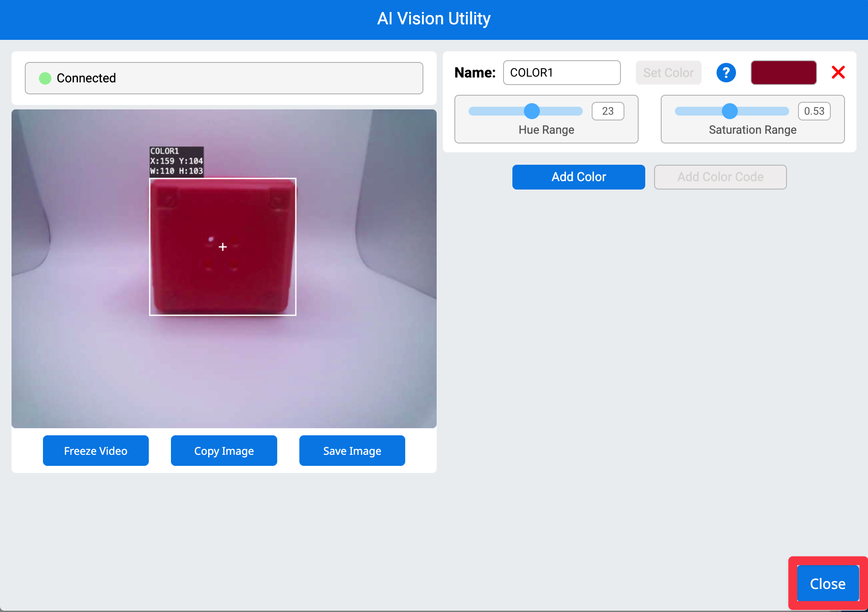Save the camera image to disk
Image resolution: width=868 pixels, height=612 pixels.
pyautogui.click(x=352, y=450)
